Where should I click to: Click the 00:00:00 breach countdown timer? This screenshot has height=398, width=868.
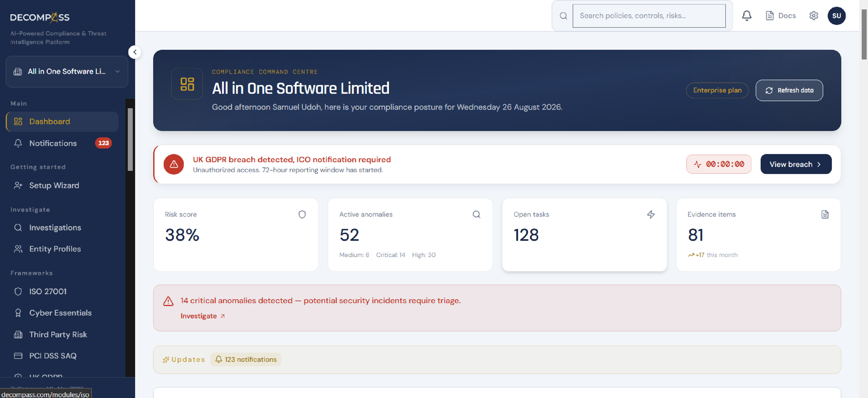pyautogui.click(x=719, y=164)
